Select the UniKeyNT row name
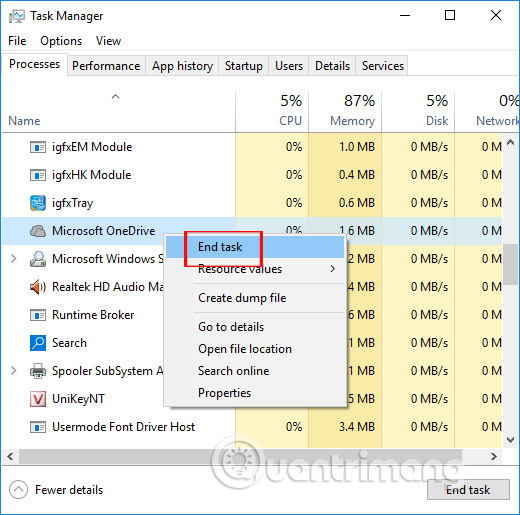 pyautogui.click(x=78, y=399)
